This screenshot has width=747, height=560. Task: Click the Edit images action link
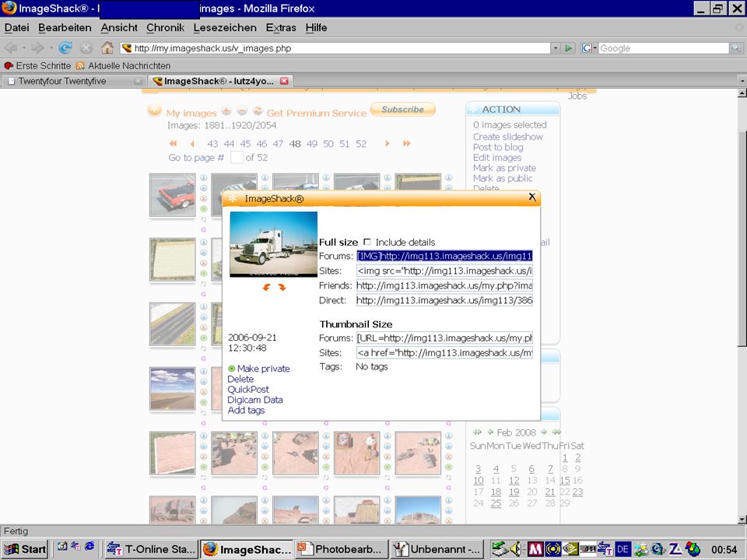(497, 158)
